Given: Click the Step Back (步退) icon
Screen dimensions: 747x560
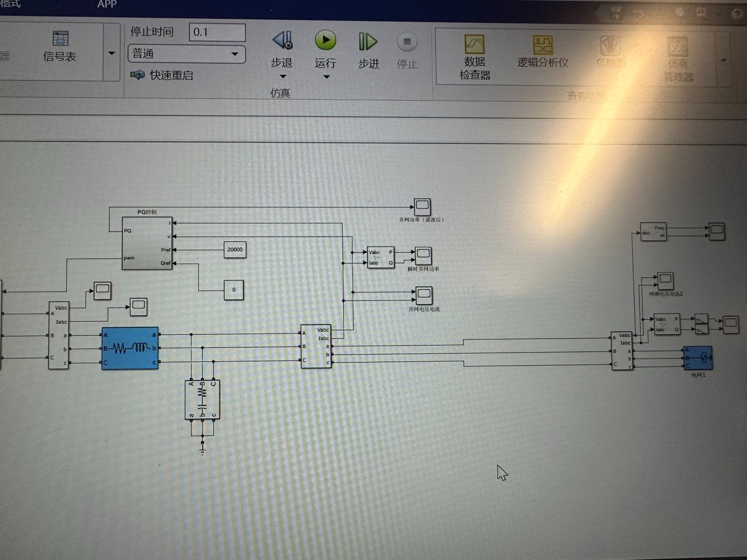Looking at the screenshot, I should coord(283,40).
